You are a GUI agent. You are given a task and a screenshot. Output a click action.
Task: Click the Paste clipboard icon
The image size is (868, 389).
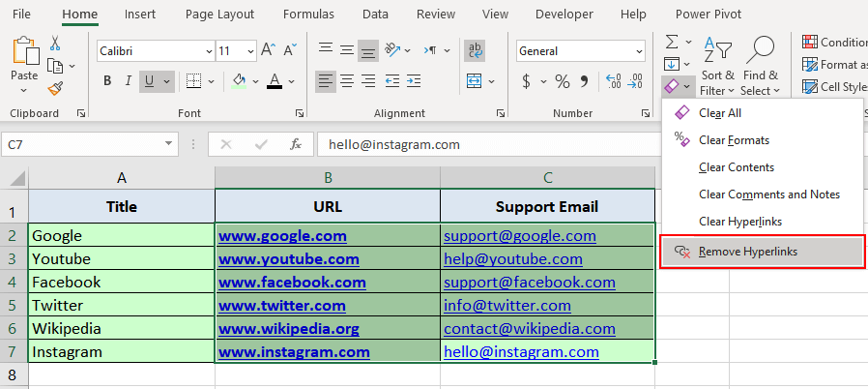tap(24, 52)
